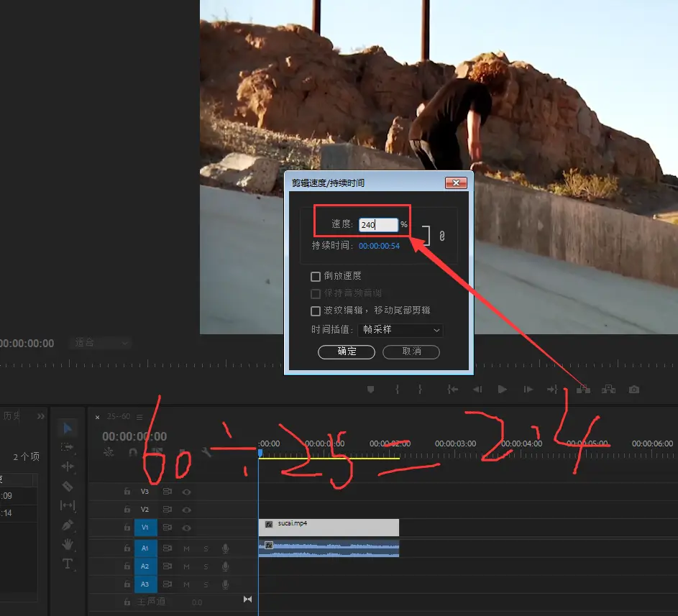Enable voice-over record on A3
The height and width of the screenshot is (616, 678).
[x=225, y=584]
